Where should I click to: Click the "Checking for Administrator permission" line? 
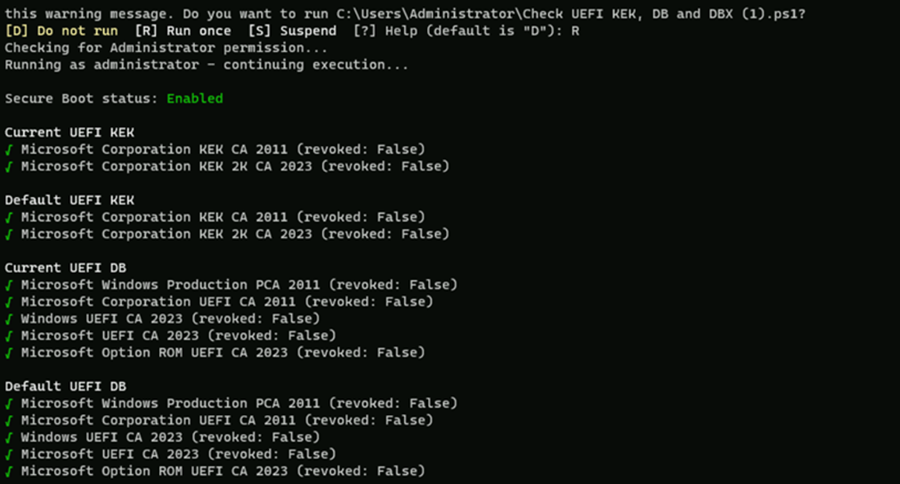(166, 48)
